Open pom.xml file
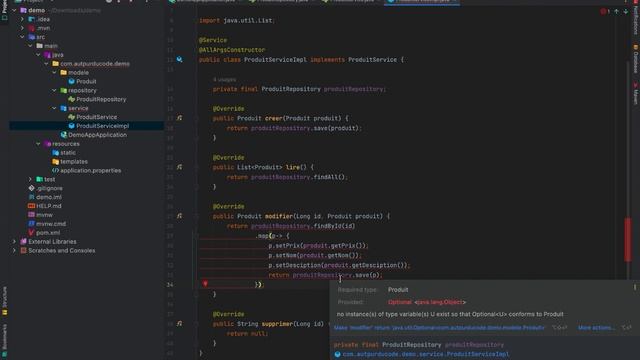Image resolution: width=640 pixels, height=360 pixels. pyautogui.click(x=48, y=233)
